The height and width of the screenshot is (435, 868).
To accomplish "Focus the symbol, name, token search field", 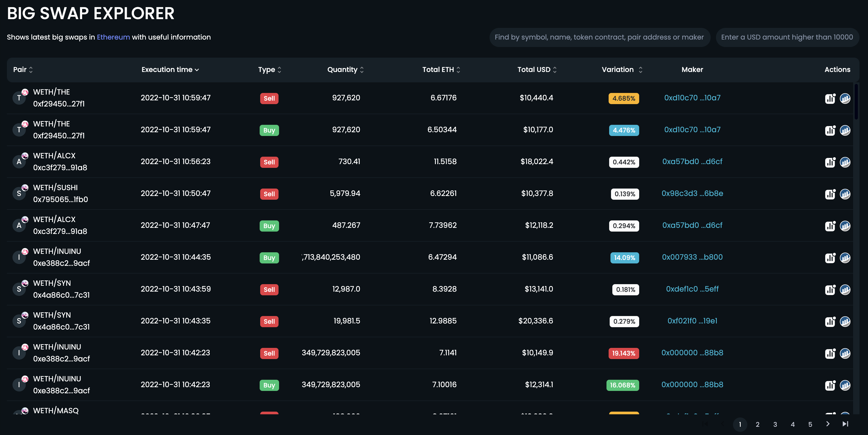I will pos(600,37).
